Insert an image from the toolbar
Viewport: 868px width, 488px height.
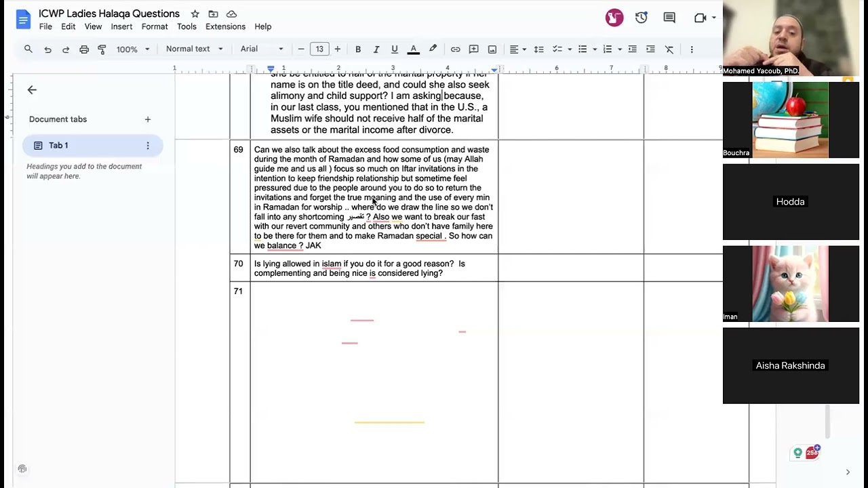492,49
